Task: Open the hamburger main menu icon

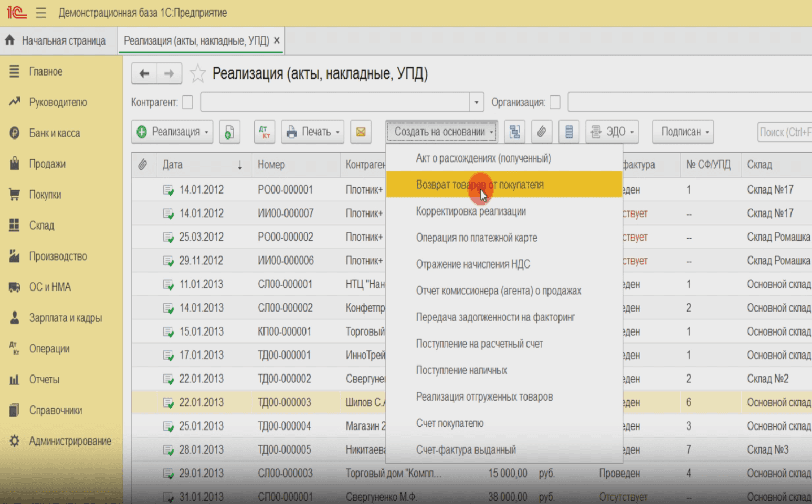Action: point(41,13)
